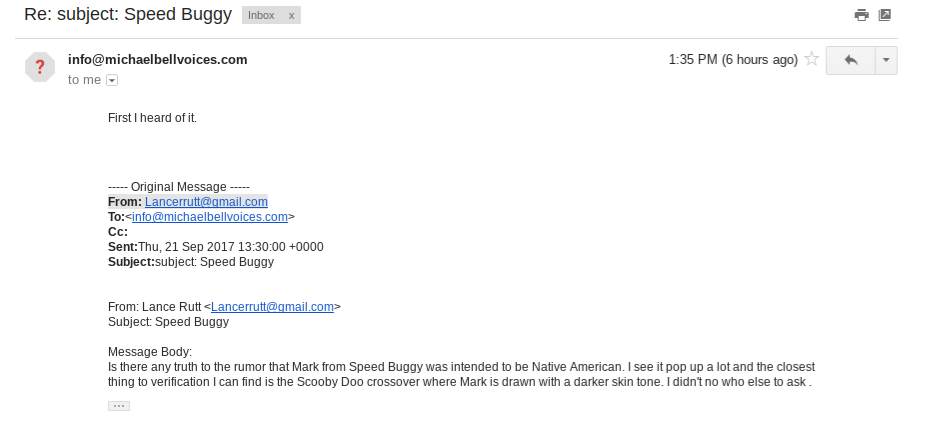Print this email conversation
Image resolution: width=950 pixels, height=433 pixels.
click(x=861, y=15)
